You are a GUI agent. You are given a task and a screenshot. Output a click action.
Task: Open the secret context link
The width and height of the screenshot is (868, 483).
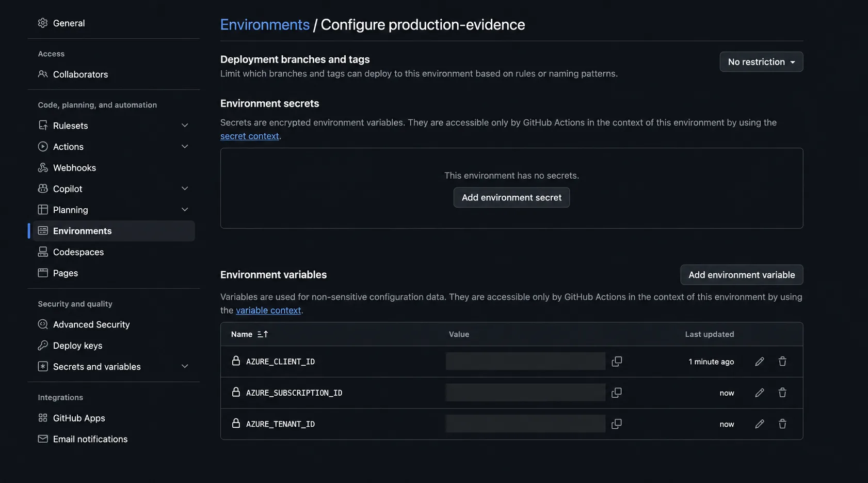tap(250, 136)
